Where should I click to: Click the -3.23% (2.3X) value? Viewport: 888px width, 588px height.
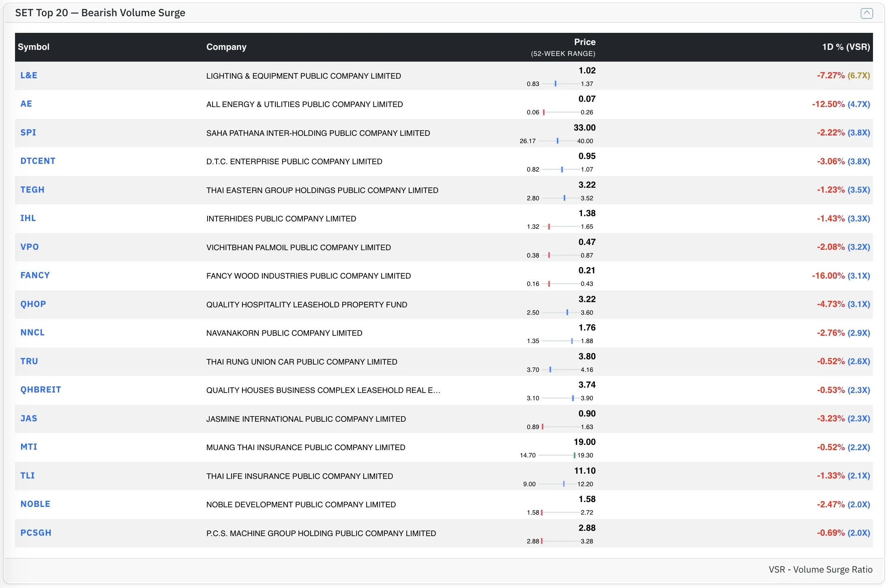point(843,418)
